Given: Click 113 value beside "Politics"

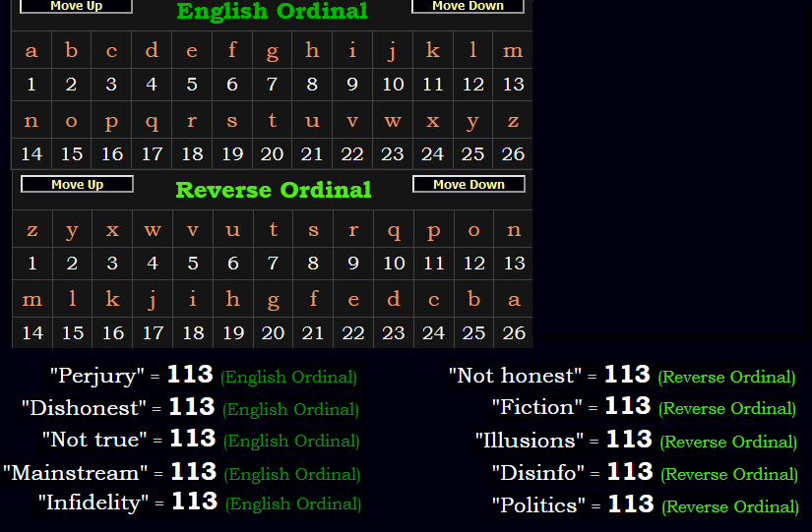Looking at the screenshot, I should click(x=631, y=504).
